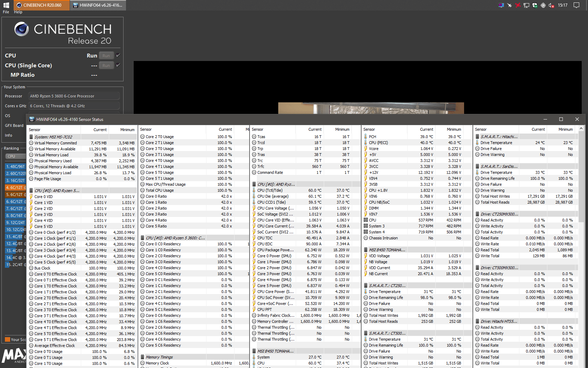This screenshot has width=588, height=368.
Task: Open notification center in system tray
Action: [576, 5]
